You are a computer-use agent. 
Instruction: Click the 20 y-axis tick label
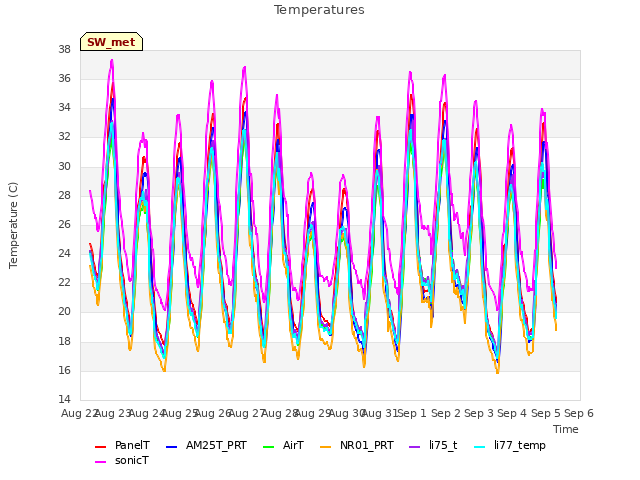tap(64, 312)
